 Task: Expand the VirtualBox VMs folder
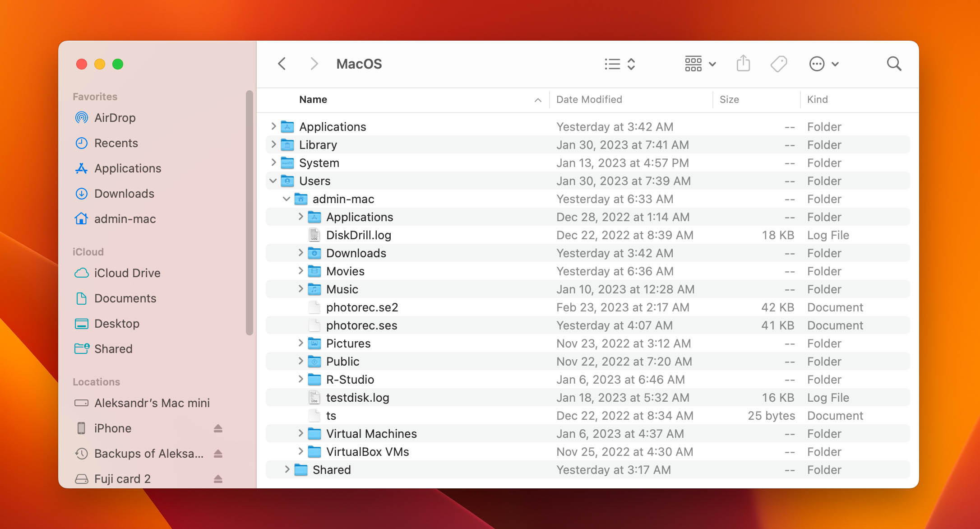click(300, 451)
